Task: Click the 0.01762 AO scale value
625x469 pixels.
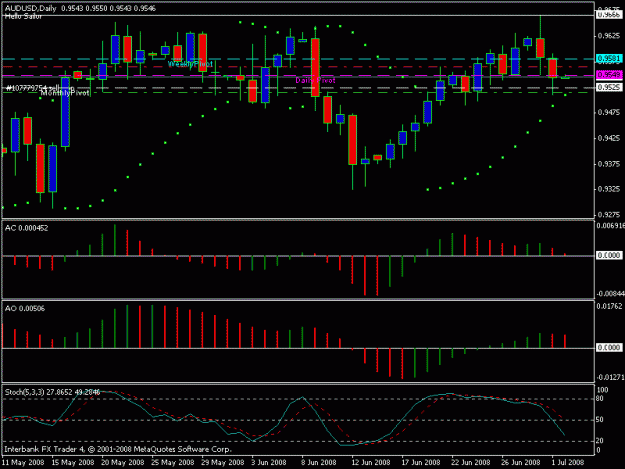Action: coord(610,306)
